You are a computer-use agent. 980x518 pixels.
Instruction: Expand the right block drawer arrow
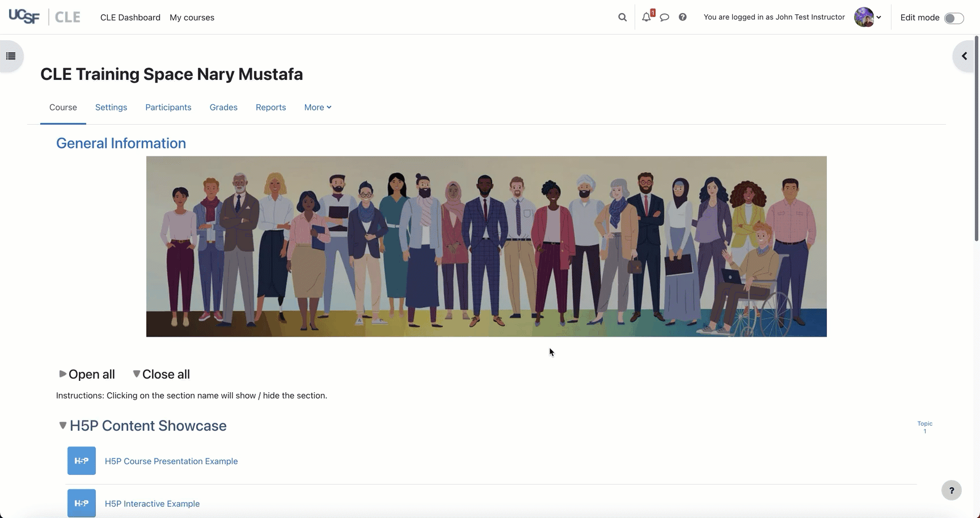coord(964,56)
